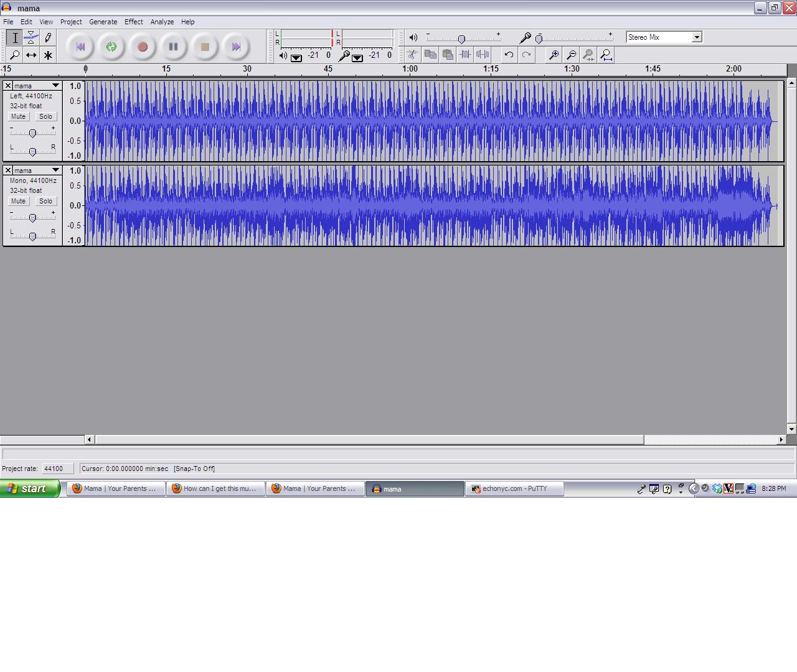Open the Generate menu
Screen dimensions: 797x672
coord(103,22)
